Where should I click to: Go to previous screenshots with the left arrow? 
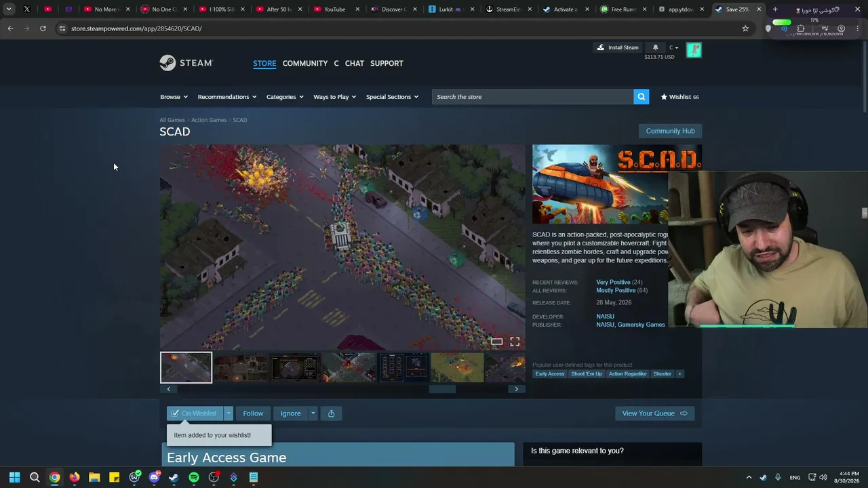pos(169,389)
